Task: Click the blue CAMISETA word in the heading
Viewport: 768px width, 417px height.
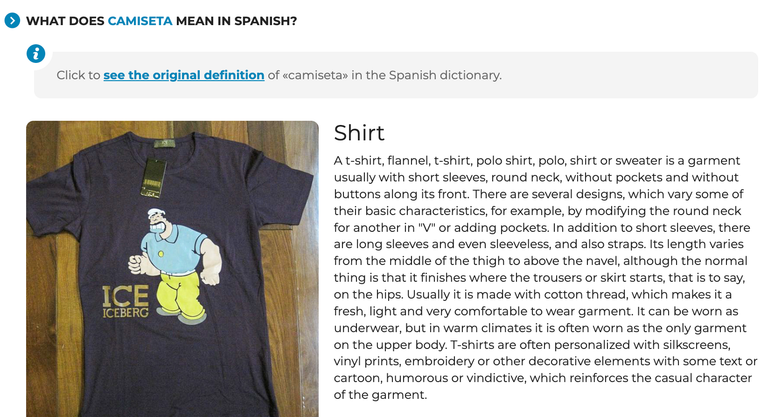Action: tap(140, 21)
